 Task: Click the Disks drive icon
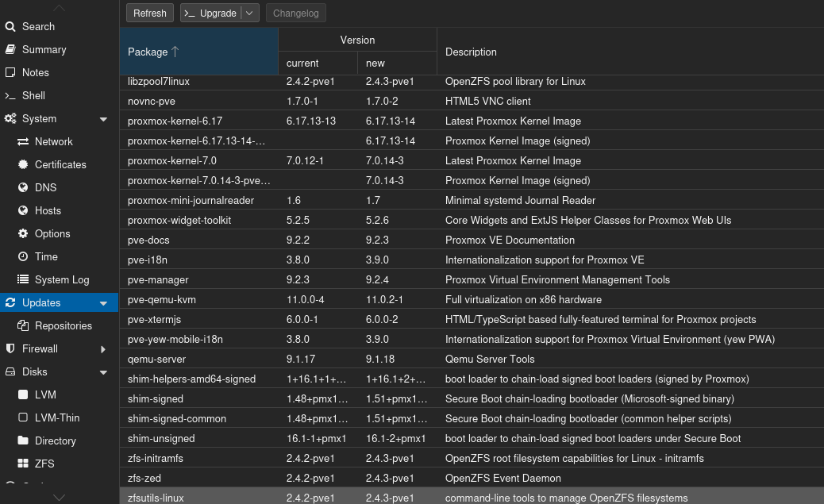coord(10,371)
